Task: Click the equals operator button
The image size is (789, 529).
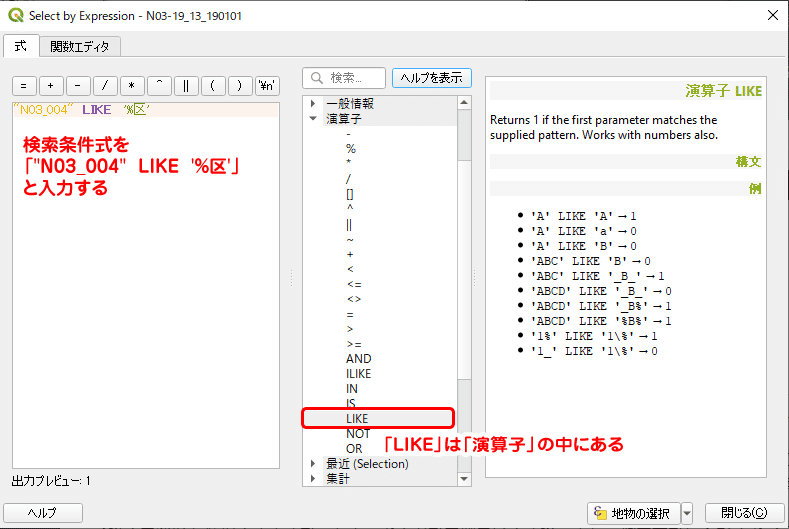Action: click(x=24, y=86)
